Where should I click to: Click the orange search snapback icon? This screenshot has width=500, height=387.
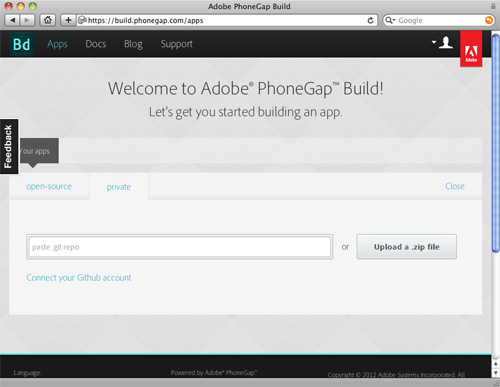click(489, 20)
